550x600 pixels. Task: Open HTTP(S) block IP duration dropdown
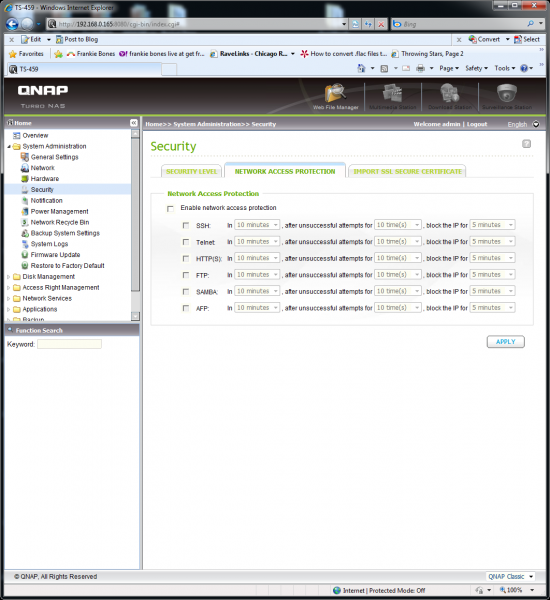point(492,258)
